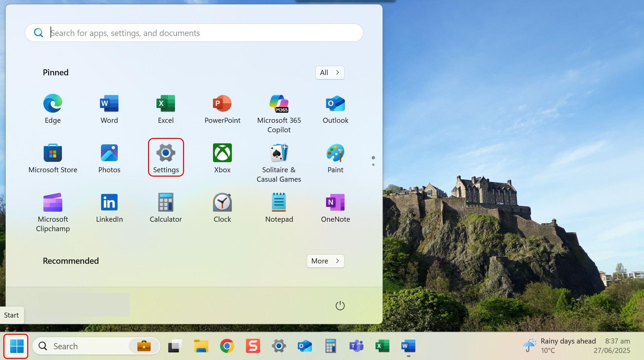Open Outlook from the taskbar

tap(305, 346)
